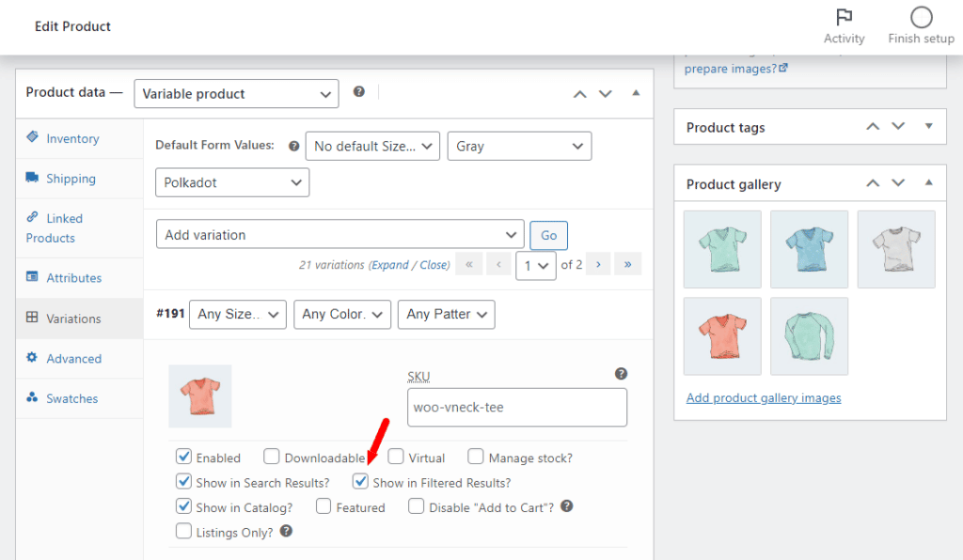
Task: Uncheck Show in Filtered Results checkbox
Action: pyautogui.click(x=360, y=482)
